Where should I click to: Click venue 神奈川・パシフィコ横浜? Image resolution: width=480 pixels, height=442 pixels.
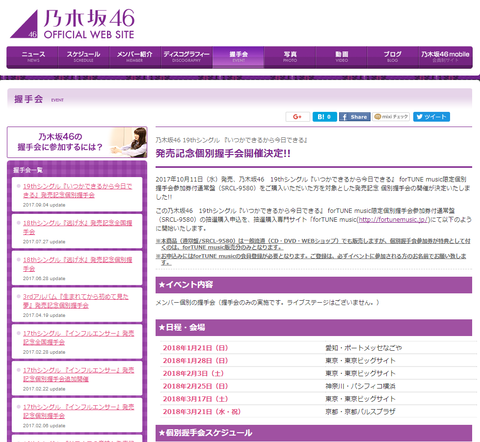(360, 386)
